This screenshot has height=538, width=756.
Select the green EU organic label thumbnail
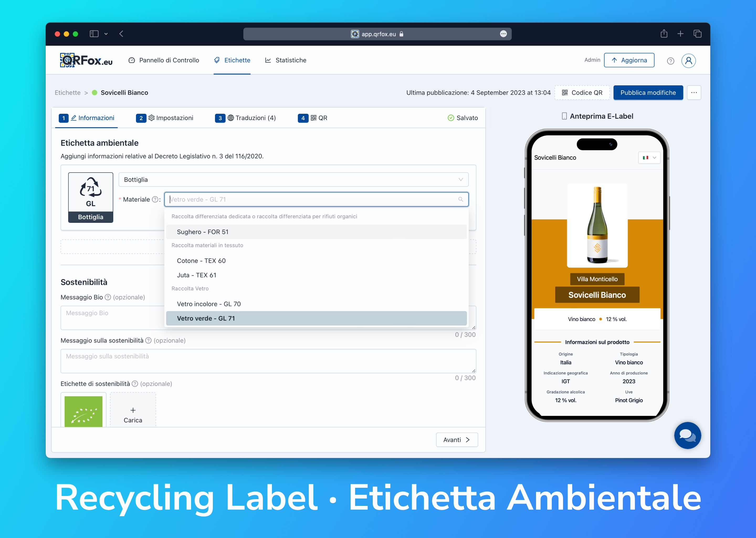[x=83, y=411]
